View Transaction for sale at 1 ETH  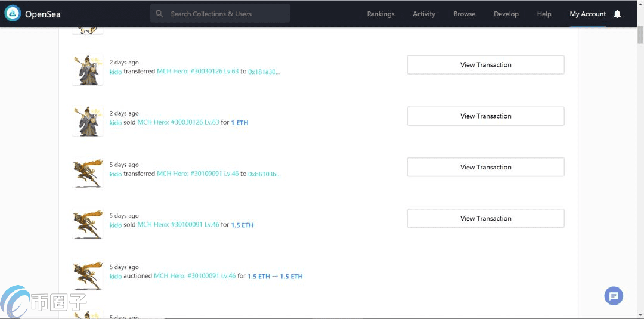(485, 116)
